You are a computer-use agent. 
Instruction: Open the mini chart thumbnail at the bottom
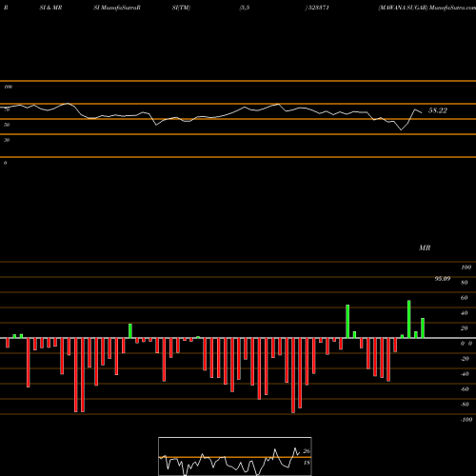coord(235,456)
